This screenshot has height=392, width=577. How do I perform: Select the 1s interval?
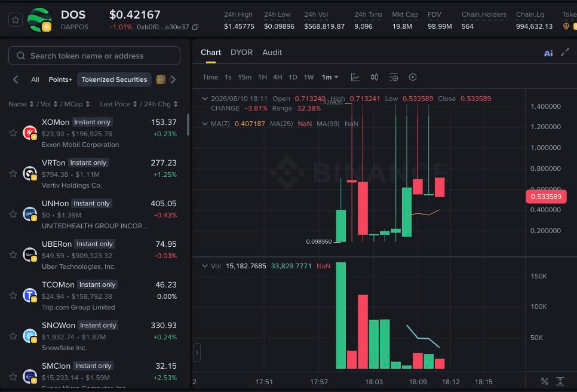tap(228, 77)
